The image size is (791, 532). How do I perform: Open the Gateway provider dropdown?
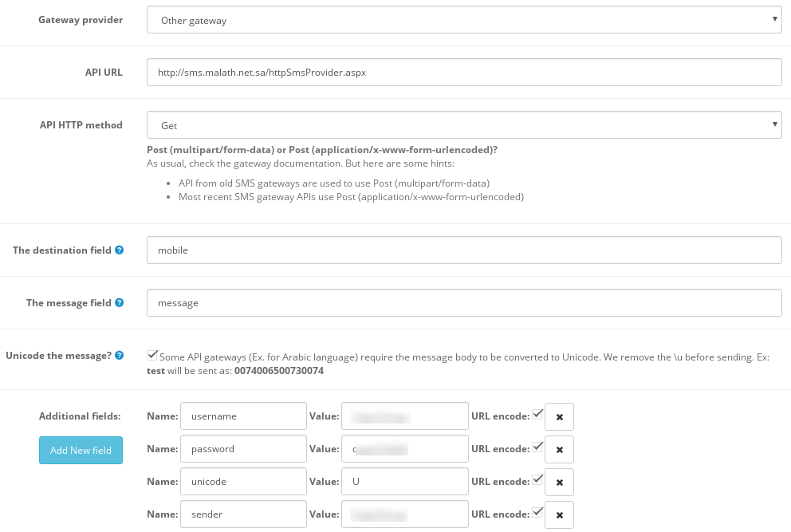[463, 21]
